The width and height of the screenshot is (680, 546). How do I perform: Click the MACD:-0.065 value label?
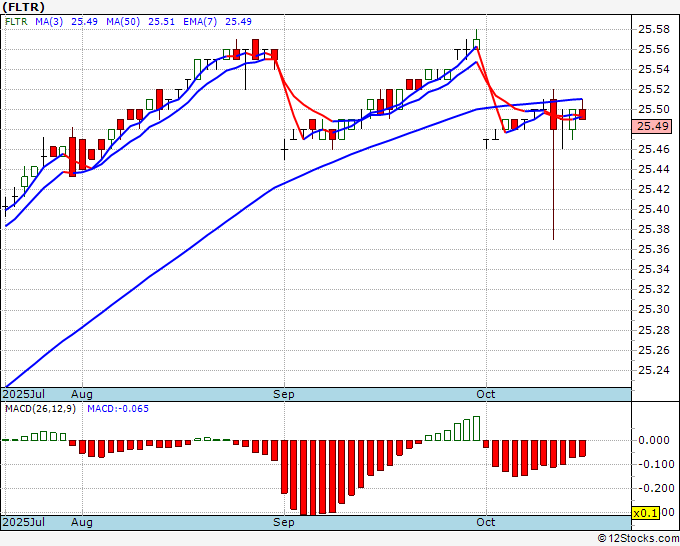click(118, 409)
